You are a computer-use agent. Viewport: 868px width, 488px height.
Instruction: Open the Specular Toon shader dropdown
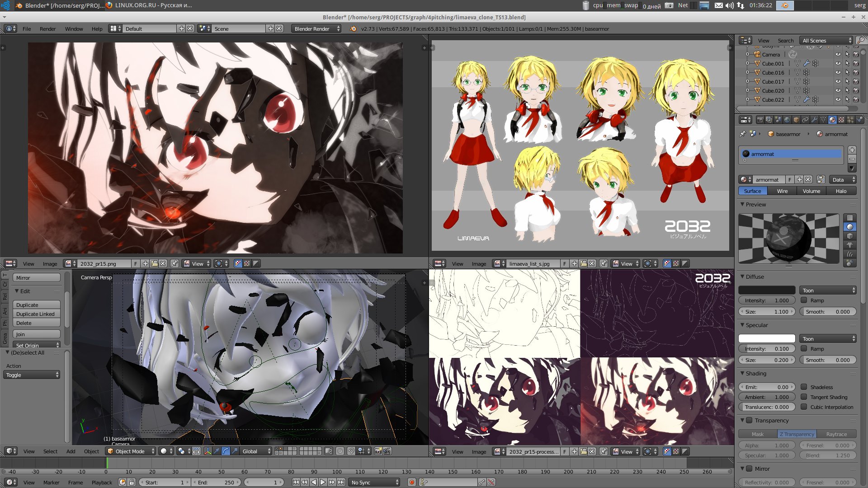[x=828, y=339]
